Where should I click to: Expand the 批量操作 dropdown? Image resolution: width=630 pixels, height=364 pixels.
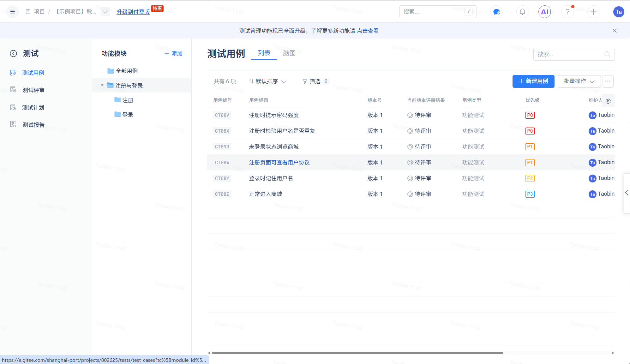click(579, 81)
